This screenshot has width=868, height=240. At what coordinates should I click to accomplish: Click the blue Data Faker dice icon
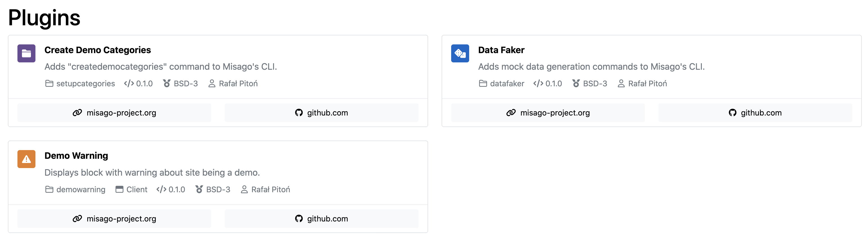460,53
